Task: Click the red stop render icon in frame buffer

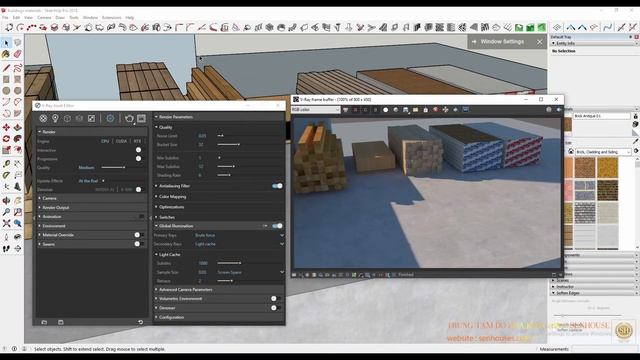Action: 436,110
